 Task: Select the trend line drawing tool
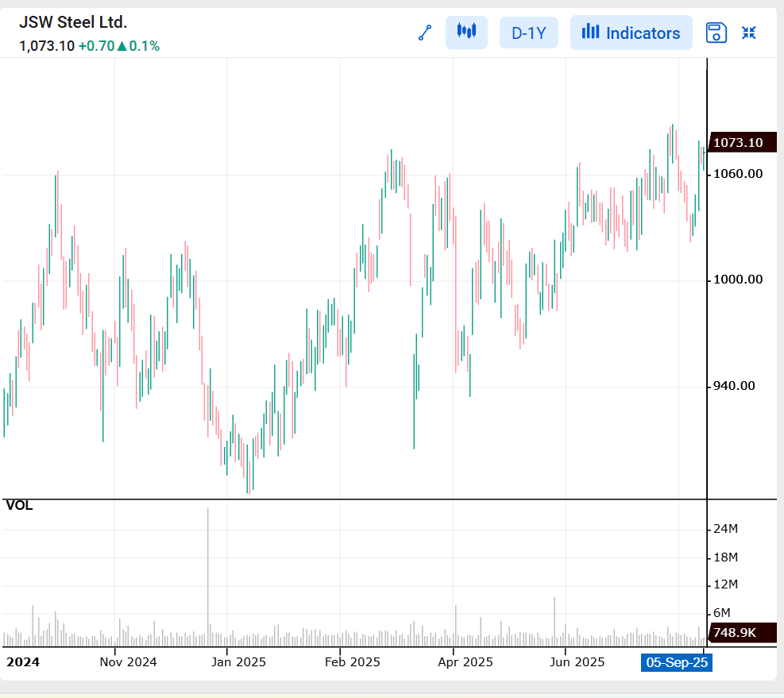tap(424, 33)
